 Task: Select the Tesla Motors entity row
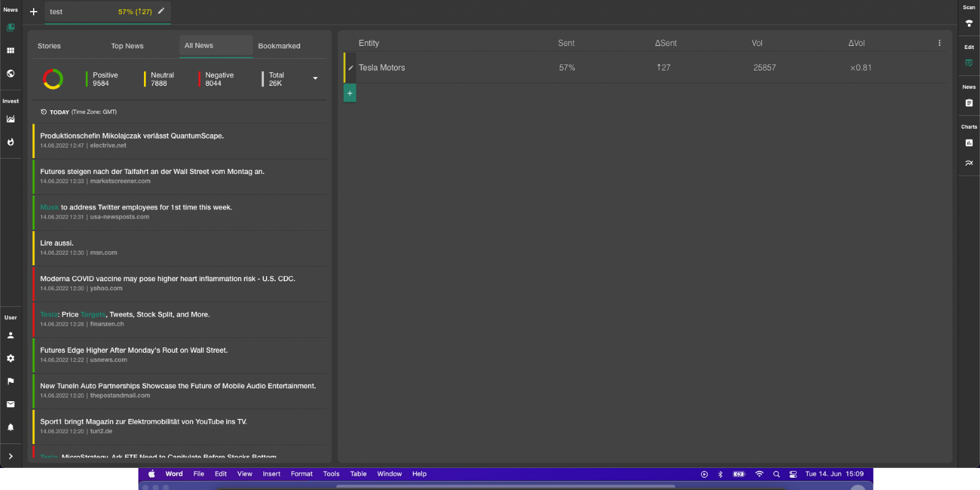coord(645,68)
